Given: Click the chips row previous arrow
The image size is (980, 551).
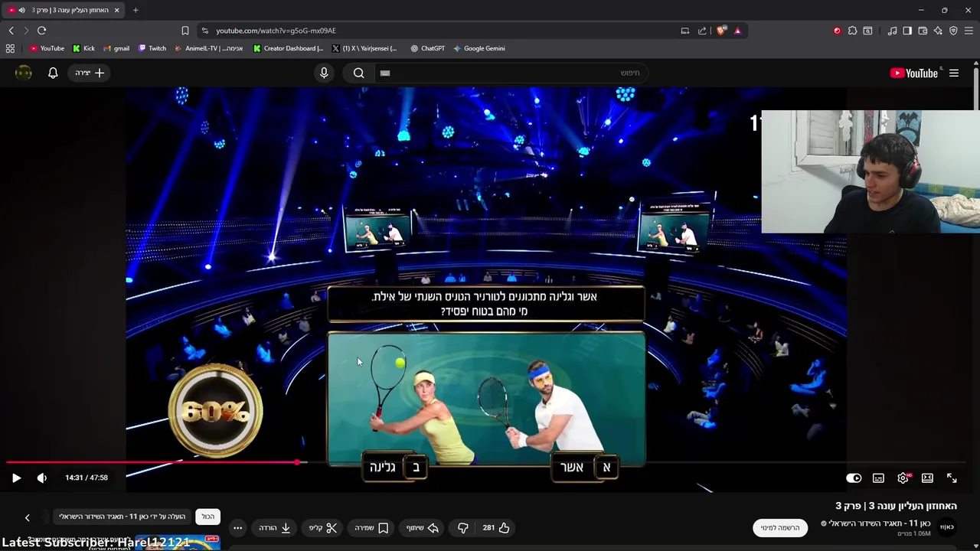Looking at the screenshot, I should click(27, 517).
